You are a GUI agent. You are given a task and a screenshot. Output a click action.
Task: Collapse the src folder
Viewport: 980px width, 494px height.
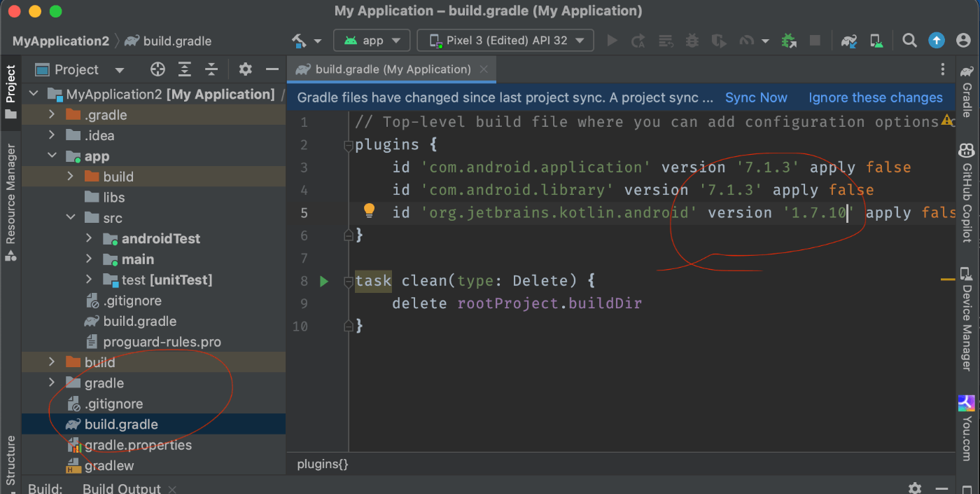pyautogui.click(x=70, y=218)
